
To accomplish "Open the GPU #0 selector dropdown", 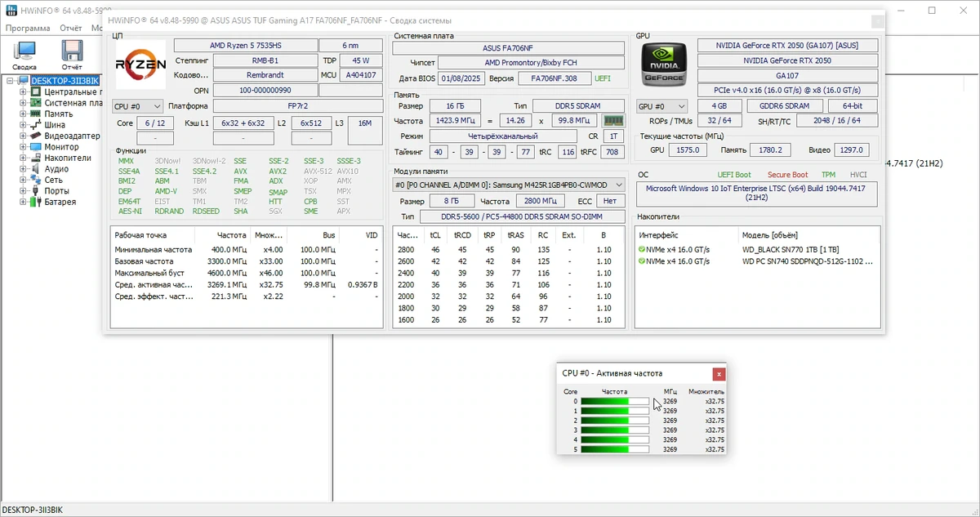I will [x=662, y=106].
